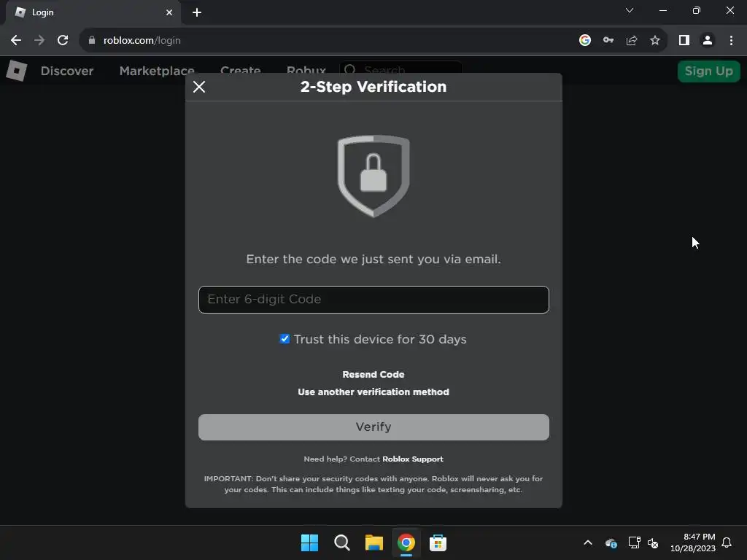Reload the page with refresh icon
The image size is (747, 560).
click(63, 41)
